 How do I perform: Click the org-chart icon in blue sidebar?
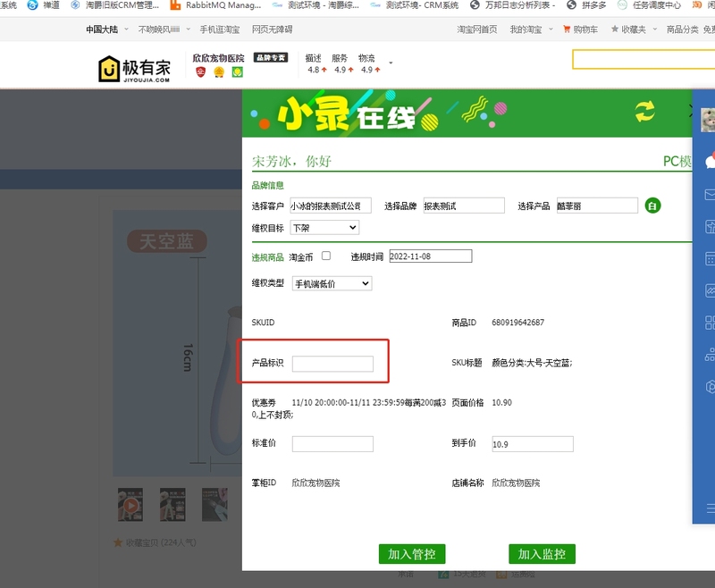[x=710, y=354]
